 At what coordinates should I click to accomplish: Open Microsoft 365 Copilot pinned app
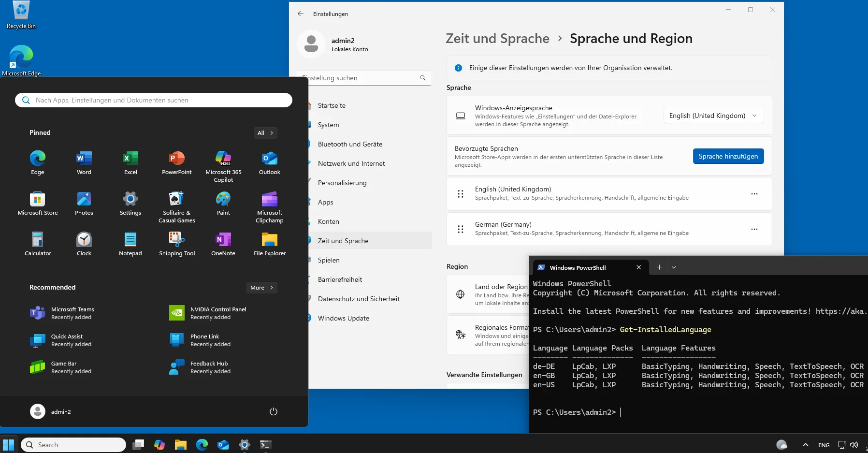(x=223, y=166)
